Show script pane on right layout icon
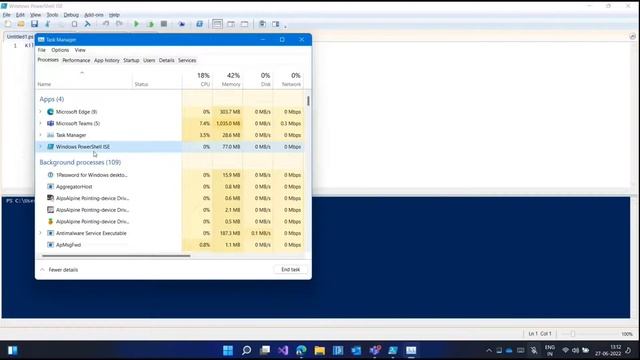 [231, 24]
